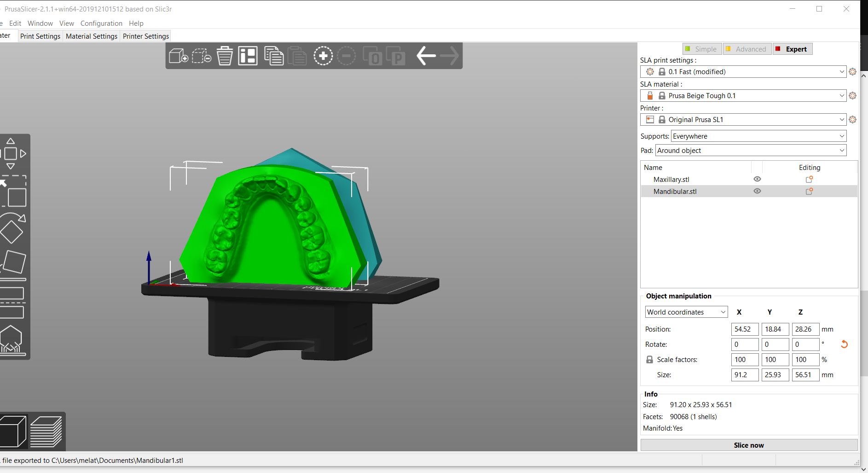Click the Add object toolbar icon

(178, 56)
